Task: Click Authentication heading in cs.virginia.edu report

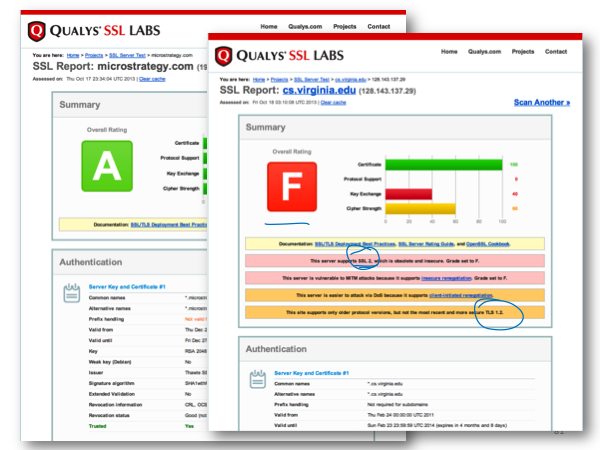Action: [276, 349]
